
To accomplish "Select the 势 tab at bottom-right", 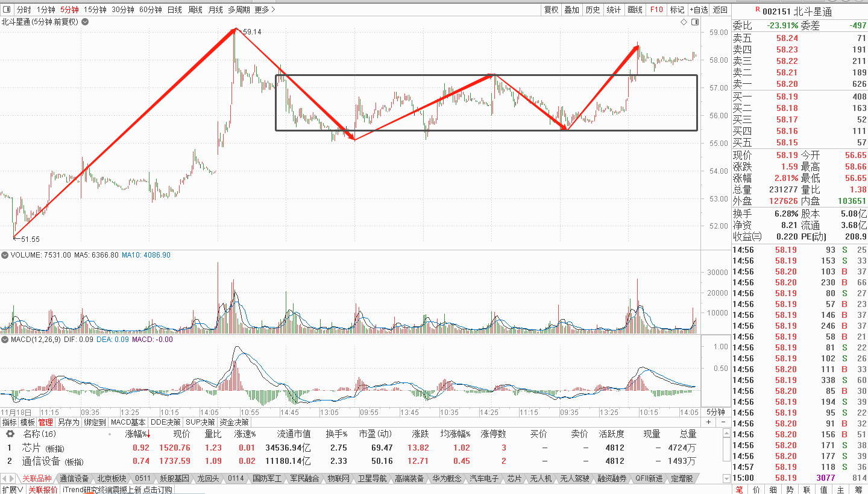I will click(x=790, y=489).
